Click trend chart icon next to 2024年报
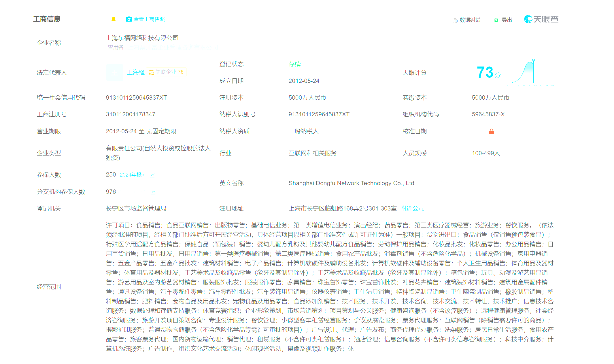The height and width of the screenshot is (364, 614). [x=152, y=175]
